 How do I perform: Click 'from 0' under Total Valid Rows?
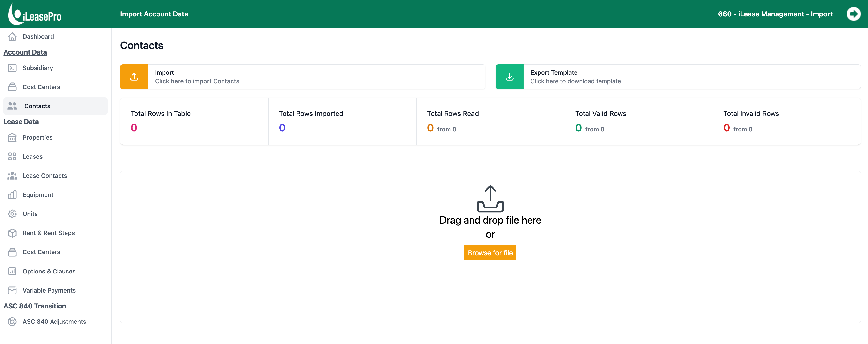pos(595,129)
